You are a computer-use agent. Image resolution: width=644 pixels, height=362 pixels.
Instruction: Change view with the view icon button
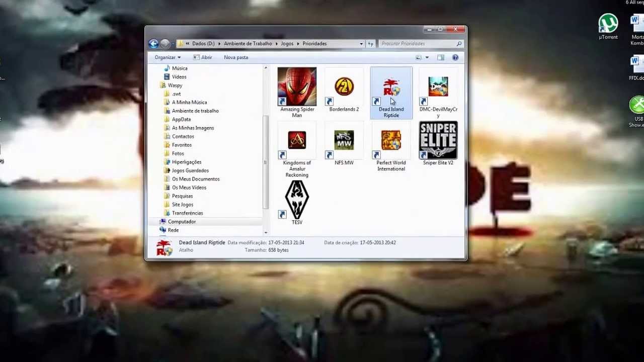pyautogui.click(x=419, y=57)
